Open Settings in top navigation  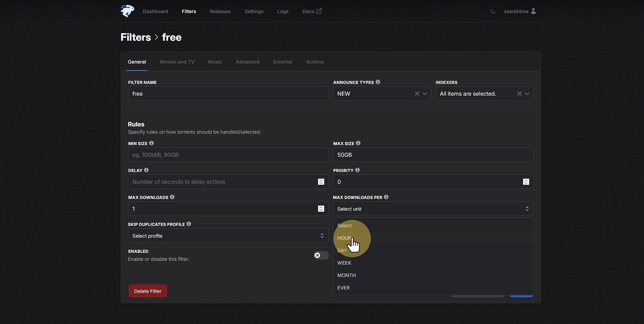254,11
